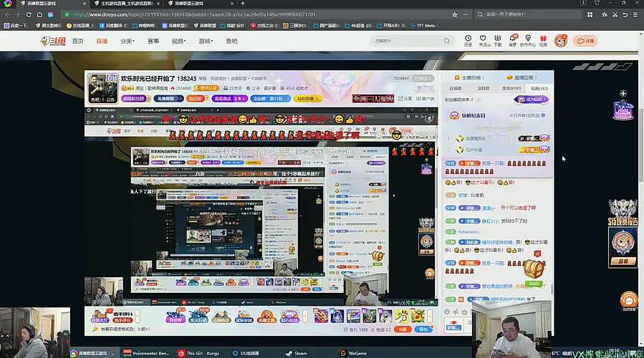Click the 主播投稿 link above chat
Image resolution: width=644 pixels, height=358 pixels.
(x=473, y=77)
